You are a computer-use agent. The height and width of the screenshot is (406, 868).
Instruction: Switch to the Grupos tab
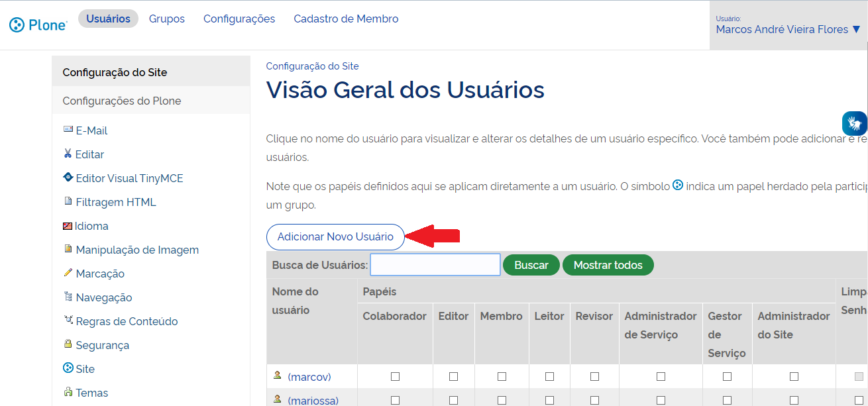[x=166, y=19]
